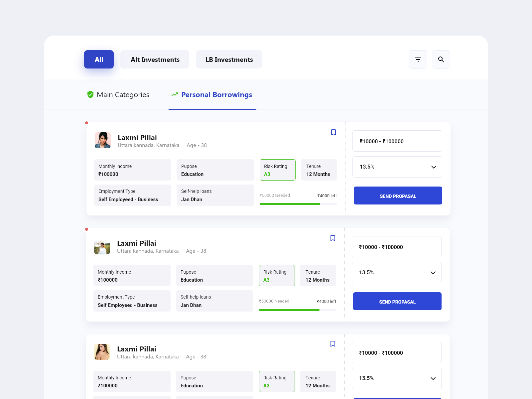This screenshot has width=532, height=399.
Task: Switch to the LB Investments tab
Action: pyautogui.click(x=229, y=60)
